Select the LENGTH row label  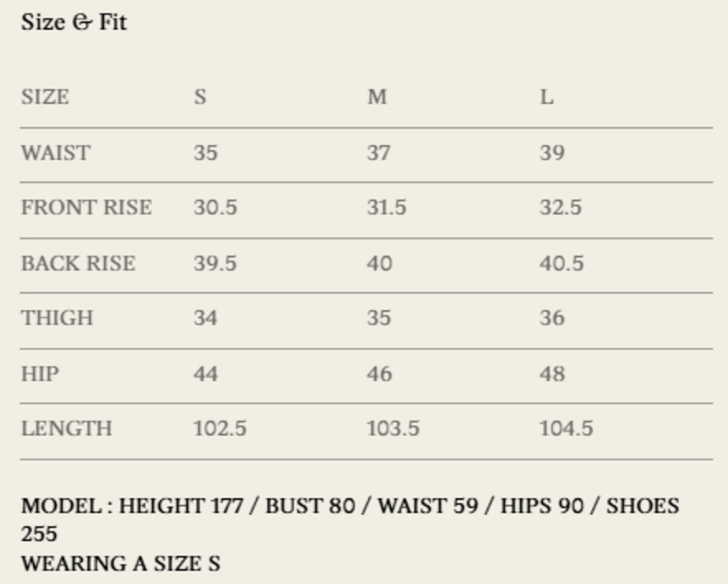(x=66, y=428)
